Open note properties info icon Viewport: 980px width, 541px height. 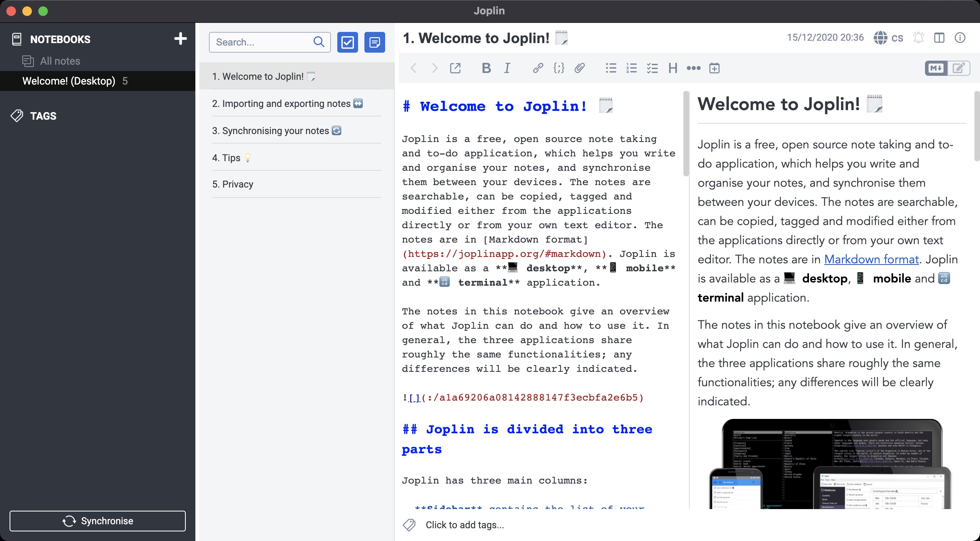pyautogui.click(x=960, y=38)
